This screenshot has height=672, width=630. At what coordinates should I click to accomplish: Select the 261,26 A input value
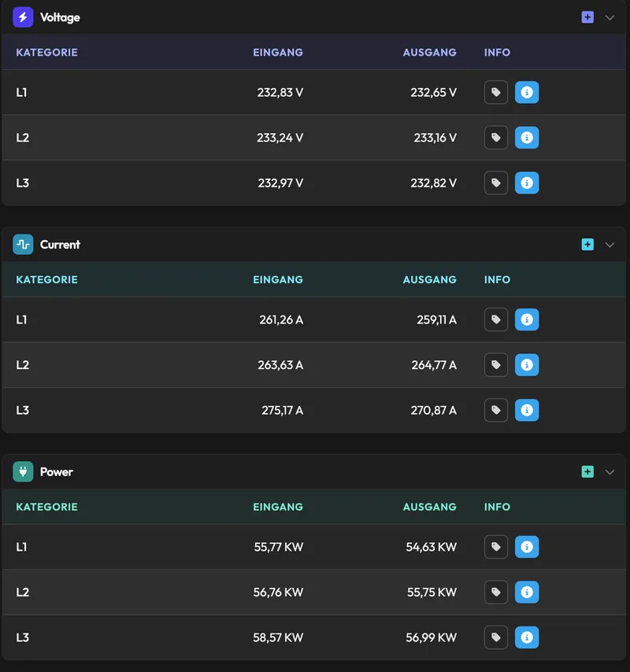[281, 319]
